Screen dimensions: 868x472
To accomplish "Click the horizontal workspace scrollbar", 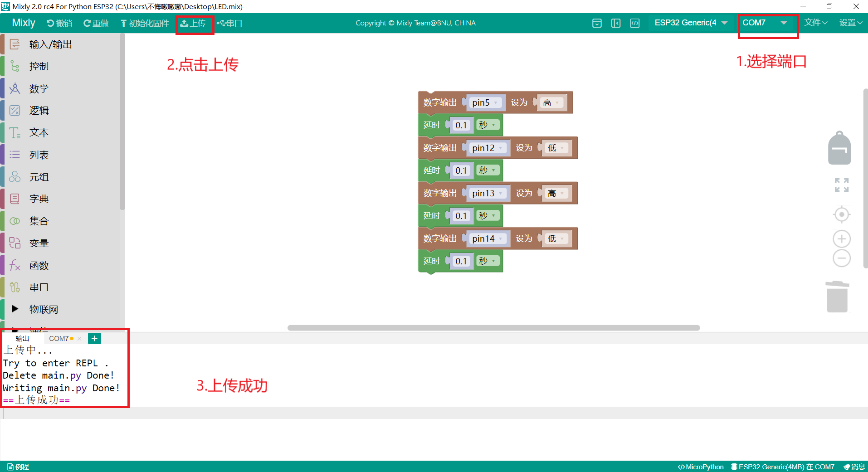I will (493, 328).
